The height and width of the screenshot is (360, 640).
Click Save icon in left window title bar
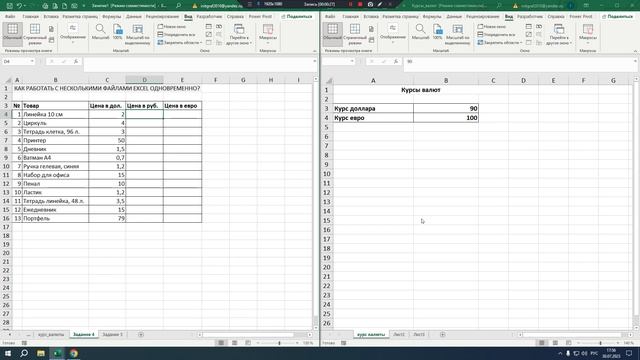(9, 6)
